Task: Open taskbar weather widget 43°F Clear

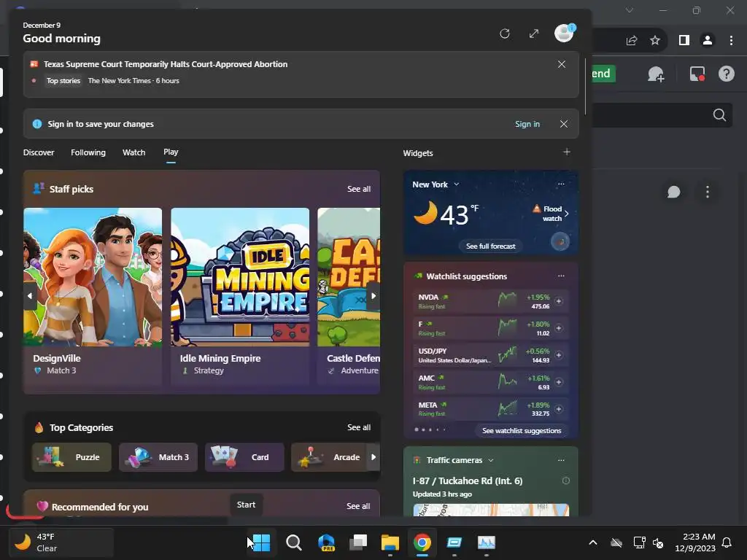Action: click(61, 542)
